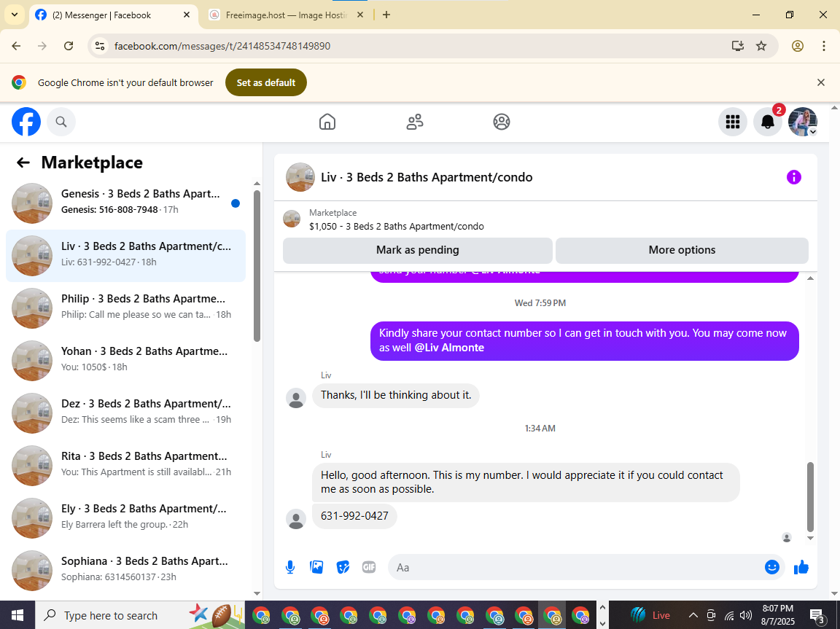Screen dimensions: 840x629
Task: Click the Live widget in taskbar
Action: tap(649, 615)
